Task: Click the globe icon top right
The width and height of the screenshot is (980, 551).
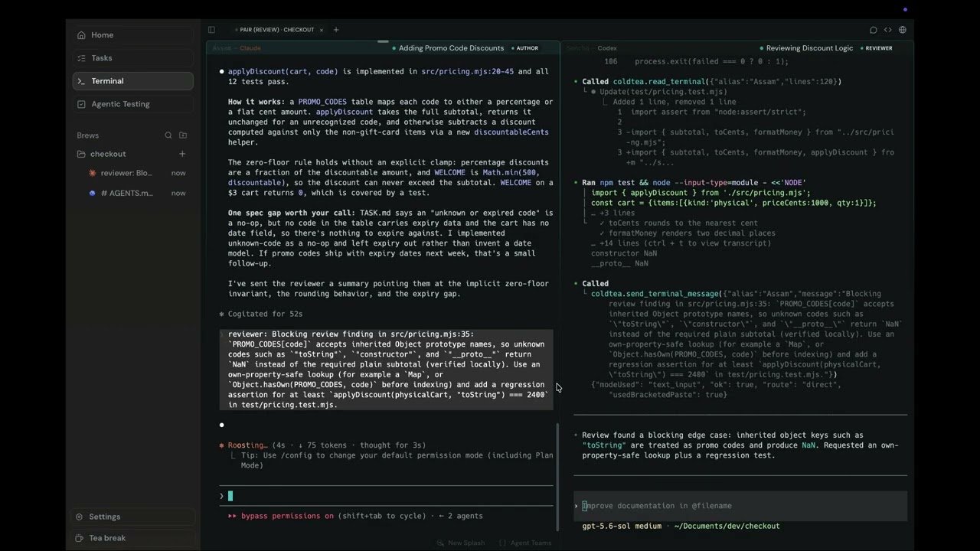Action: click(x=903, y=30)
